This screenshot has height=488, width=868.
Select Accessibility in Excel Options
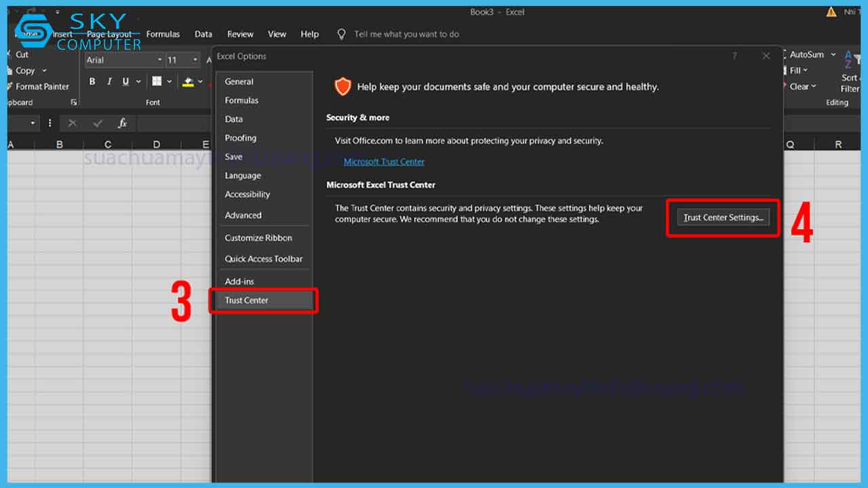click(x=264, y=195)
